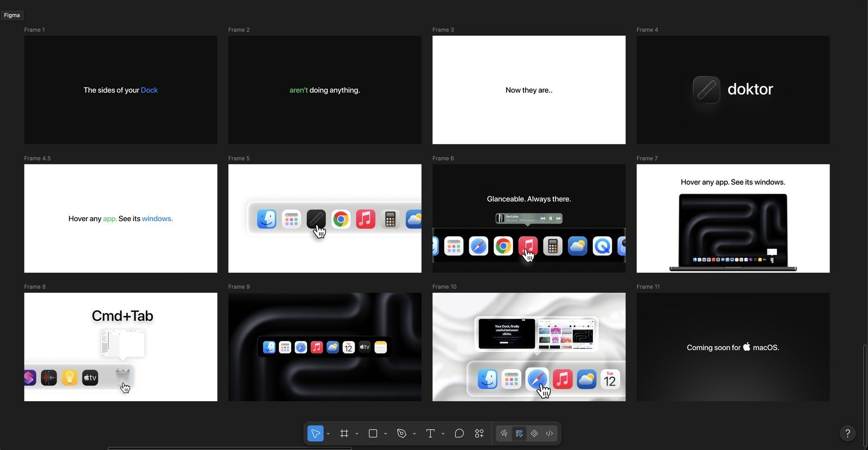Image resolution: width=868 pixels, height=450 pixels.
Task: Click the Figma label in the top corner
Action: [12, 15]
